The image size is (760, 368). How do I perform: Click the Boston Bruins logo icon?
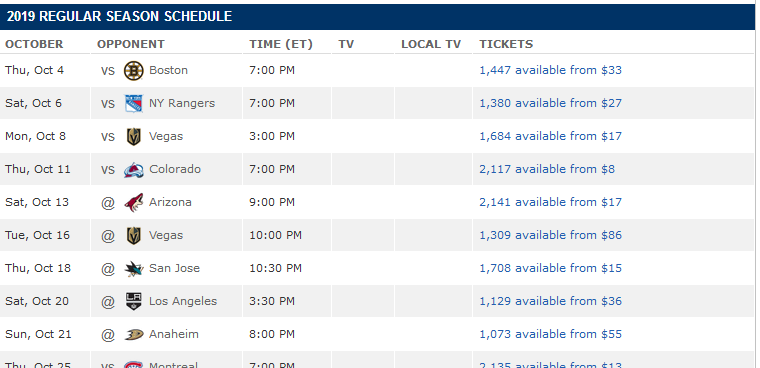[133, 71]
